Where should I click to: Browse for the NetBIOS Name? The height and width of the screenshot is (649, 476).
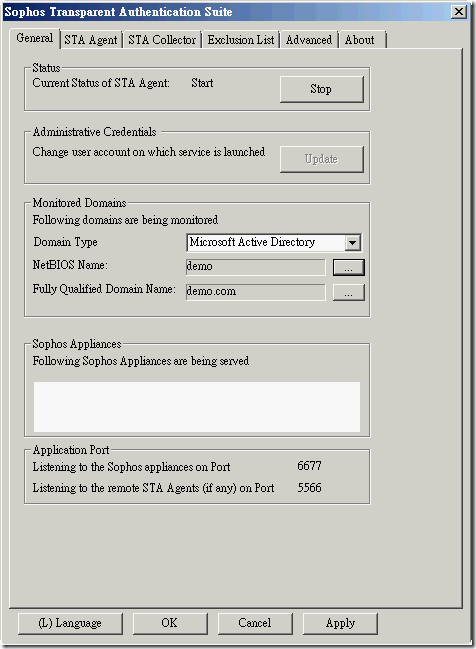[349, 267]
